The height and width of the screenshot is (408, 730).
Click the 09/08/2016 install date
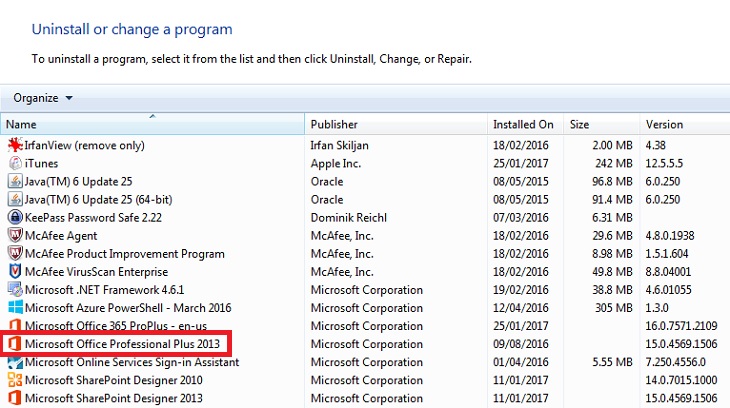coord(520,344)
